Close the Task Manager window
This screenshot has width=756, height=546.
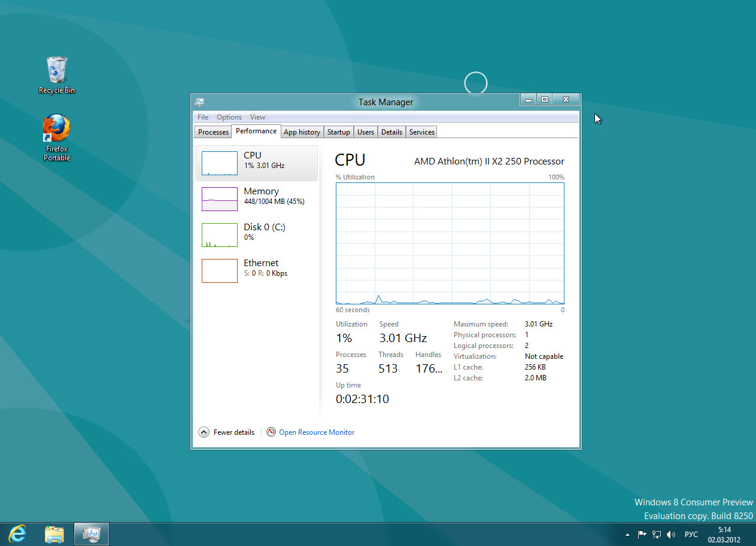pyautogui.click(x=566, y=100)
